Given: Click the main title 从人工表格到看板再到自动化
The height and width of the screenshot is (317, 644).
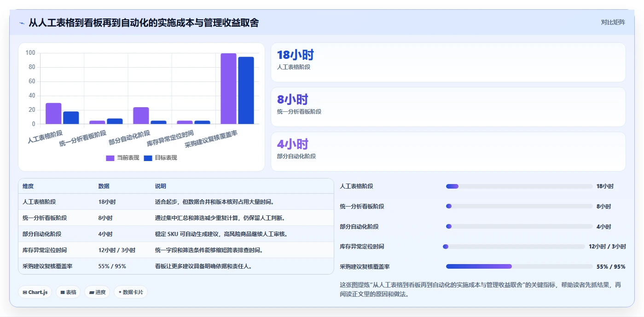Looking at the screenshot, I should pyautogui.click(x=144, y=23).
